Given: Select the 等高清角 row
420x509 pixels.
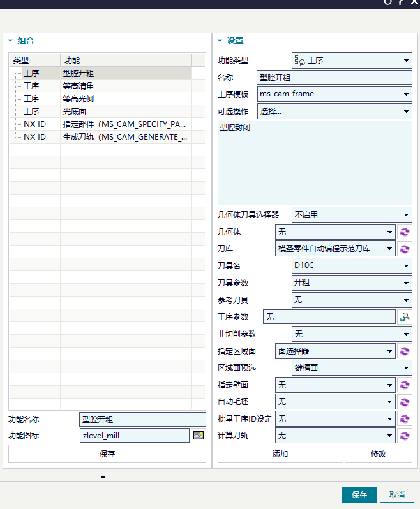Looking at the screenshot, I should point(107,86).
